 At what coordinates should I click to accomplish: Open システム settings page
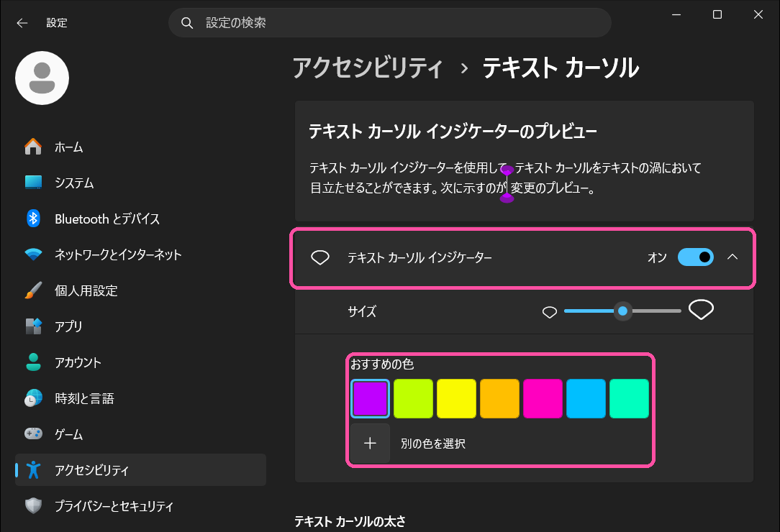[x=140, y=183]
